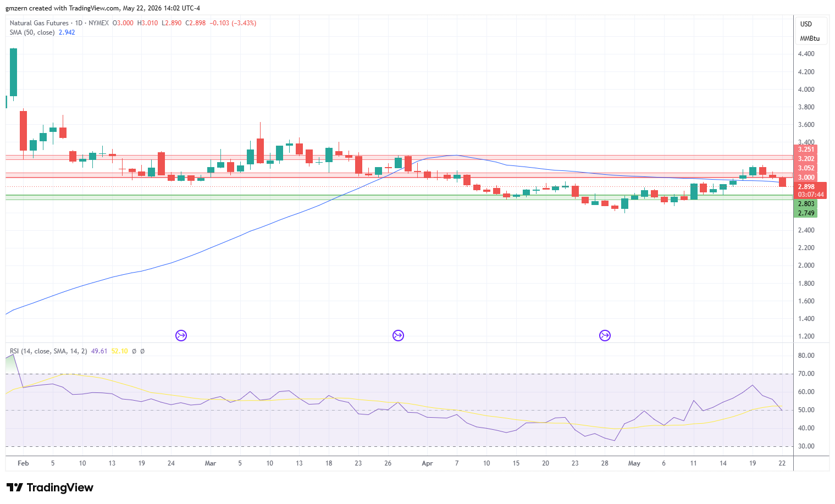Image resolution: width=835 pixels, height=504 pixels.
Task: Click the yellow RSI average value 52.10
Action: click(119, 351)
